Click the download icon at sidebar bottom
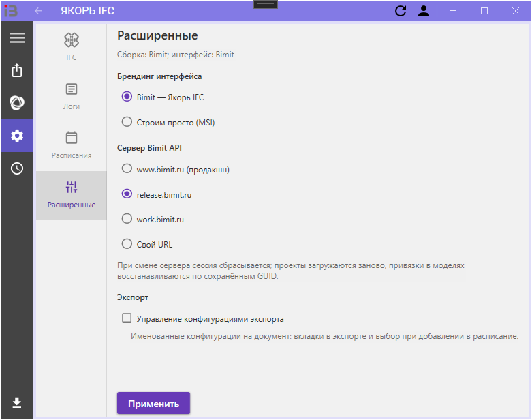 [x=17, y=402]
